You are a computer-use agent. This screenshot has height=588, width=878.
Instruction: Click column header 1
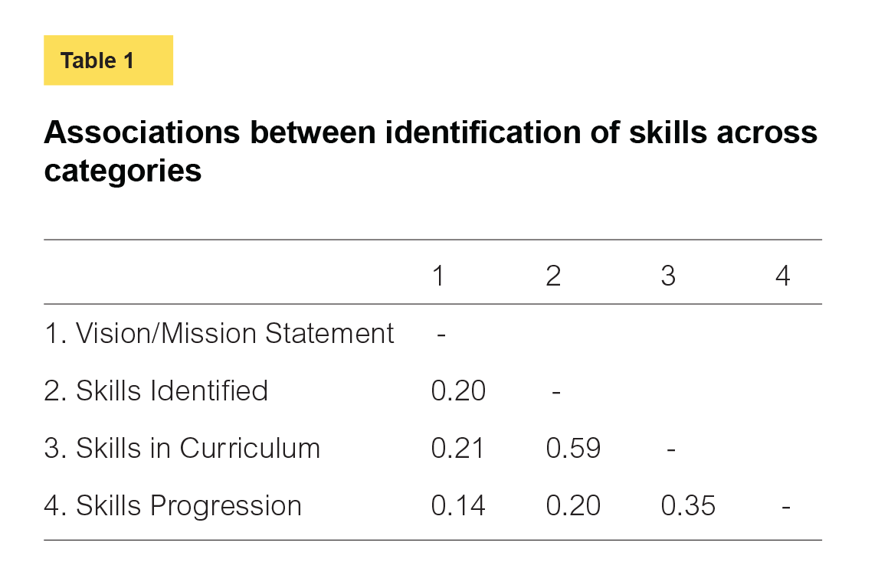click(438, 276)
